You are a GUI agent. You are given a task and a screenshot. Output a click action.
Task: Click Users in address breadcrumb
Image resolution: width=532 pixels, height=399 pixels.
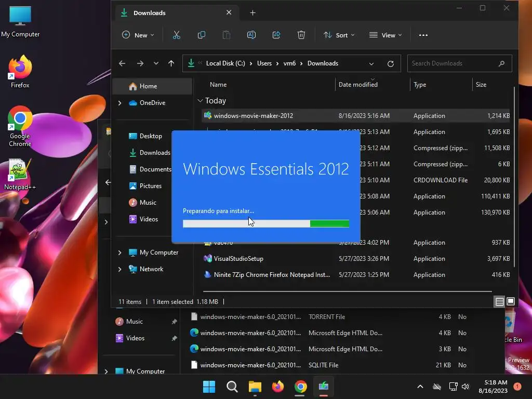(264, 63)
